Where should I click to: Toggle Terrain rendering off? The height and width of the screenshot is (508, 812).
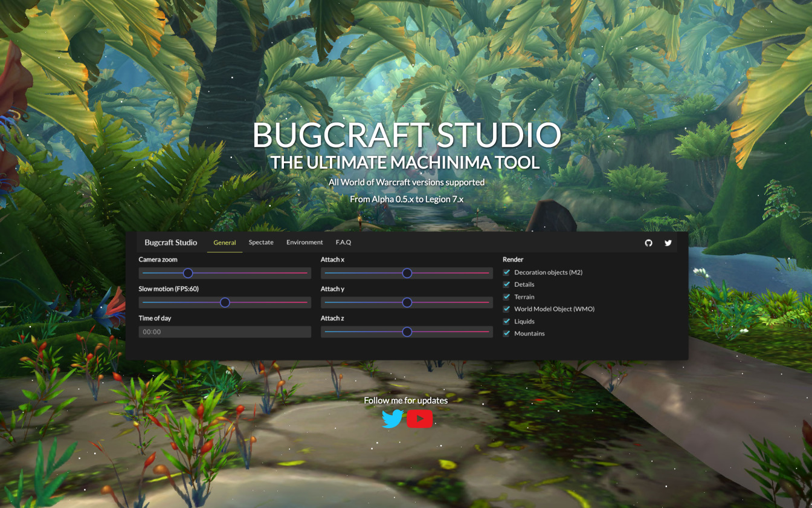tap(506, 296)
